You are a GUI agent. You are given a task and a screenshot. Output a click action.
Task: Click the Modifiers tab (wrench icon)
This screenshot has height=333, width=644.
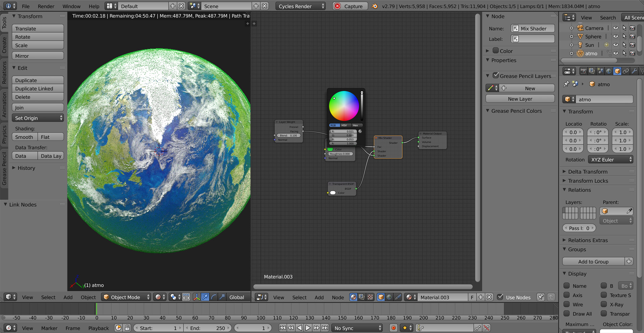[635, 71]
